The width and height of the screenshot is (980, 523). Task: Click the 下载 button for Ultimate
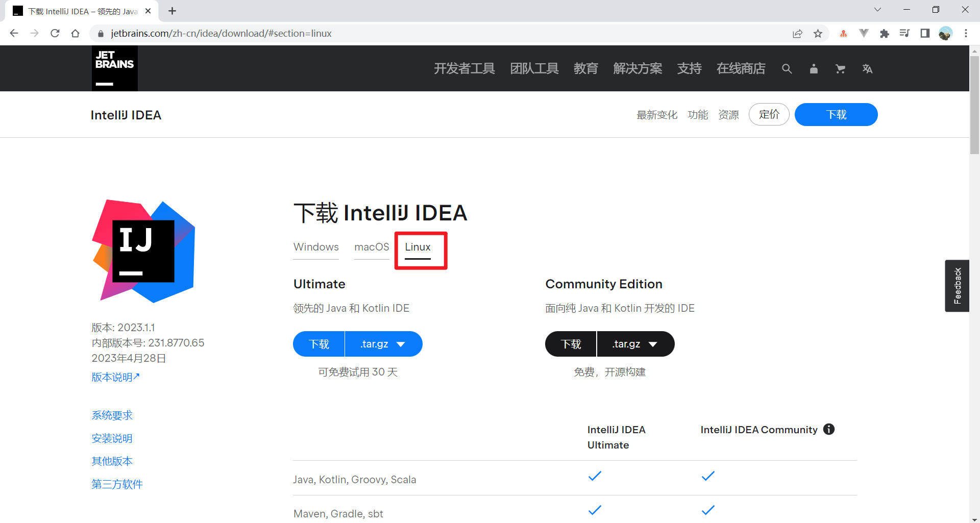pyautogui.click(x=318, y=344)
